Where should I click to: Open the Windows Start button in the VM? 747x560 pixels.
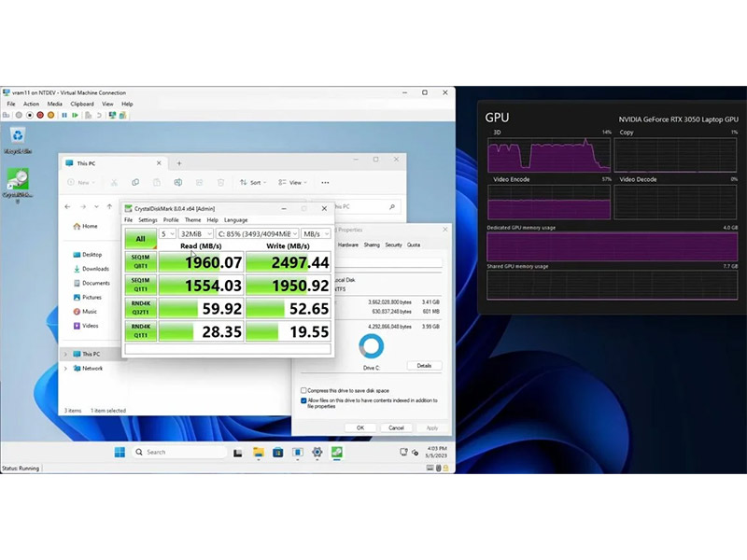pos(120,452)
